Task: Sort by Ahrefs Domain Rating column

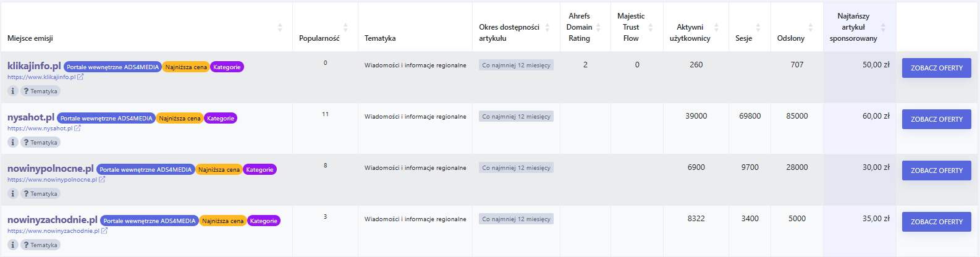Action: click(598, 27)
